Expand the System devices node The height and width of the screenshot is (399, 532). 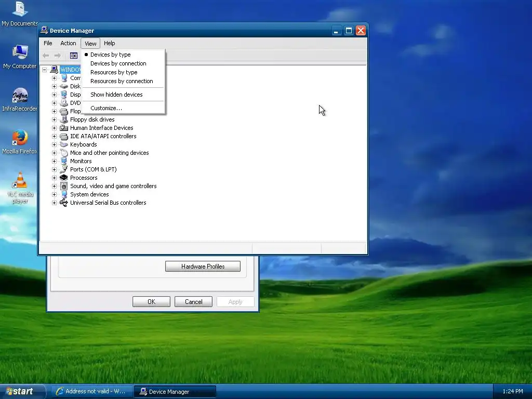click(x=54, y=194)
